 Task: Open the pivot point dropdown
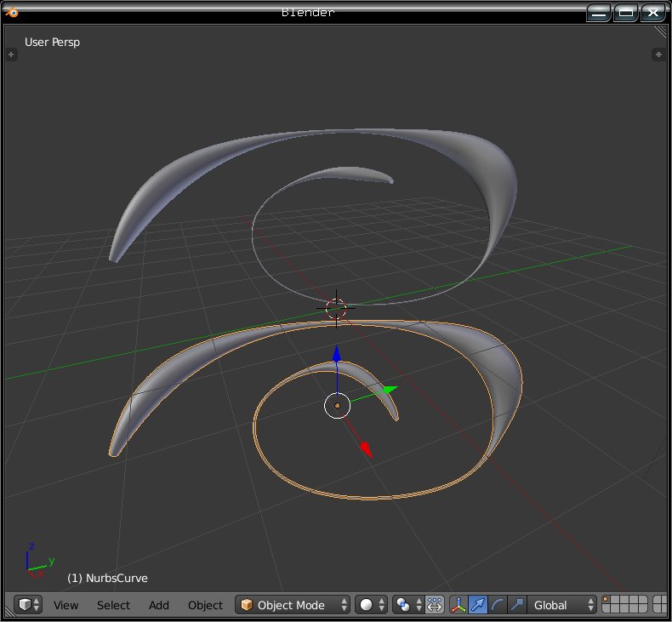pos(408,605)
